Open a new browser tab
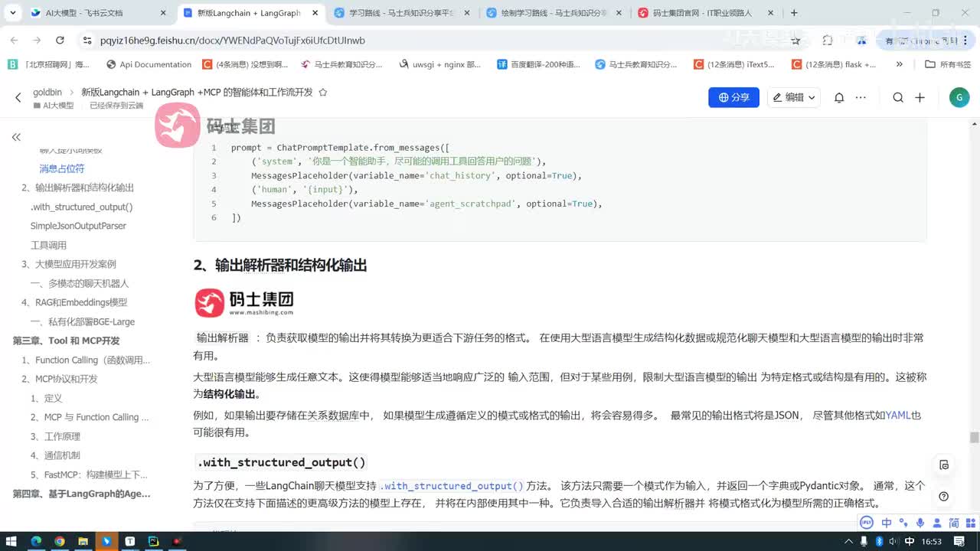The width and height of the screenshot is (980, 551). 794,13
